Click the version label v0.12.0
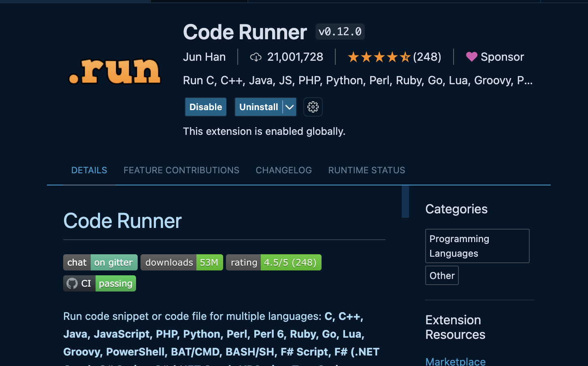 pyautogui.click(x=340, y=32)
